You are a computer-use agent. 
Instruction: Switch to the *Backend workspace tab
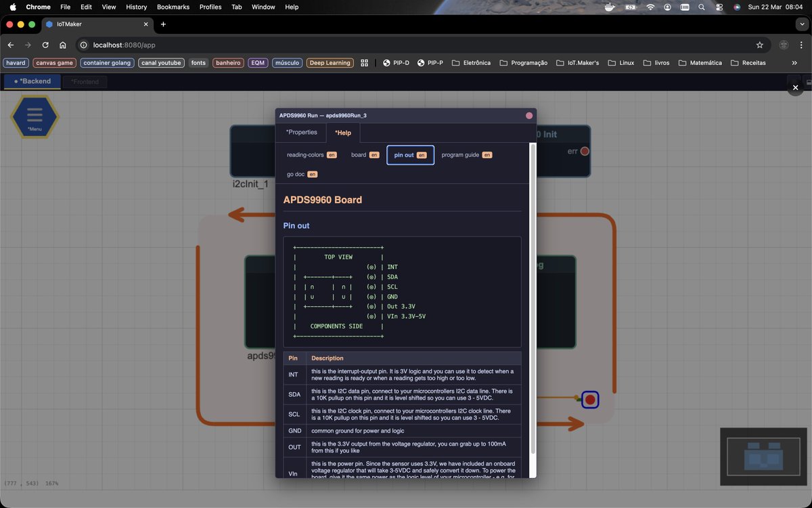[32, 81]
